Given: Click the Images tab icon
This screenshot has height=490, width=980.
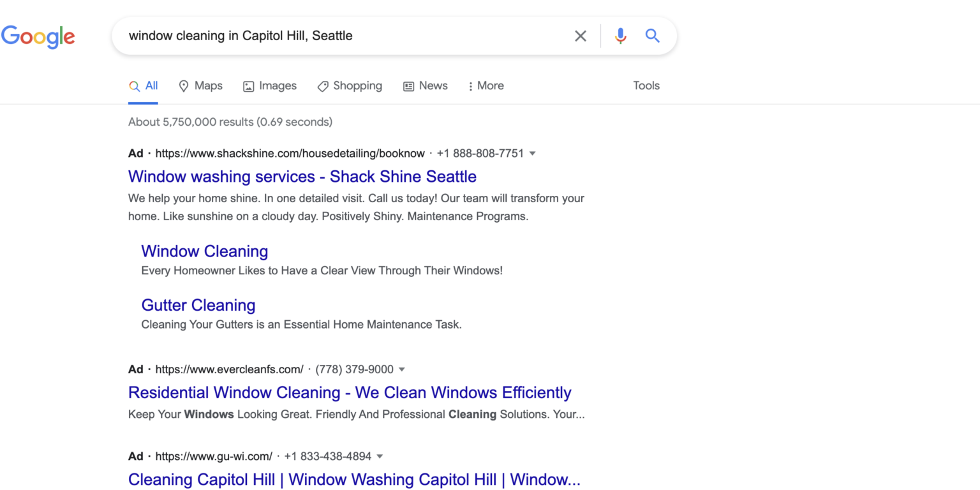Looking at the screenshot, I should [249, 85].
